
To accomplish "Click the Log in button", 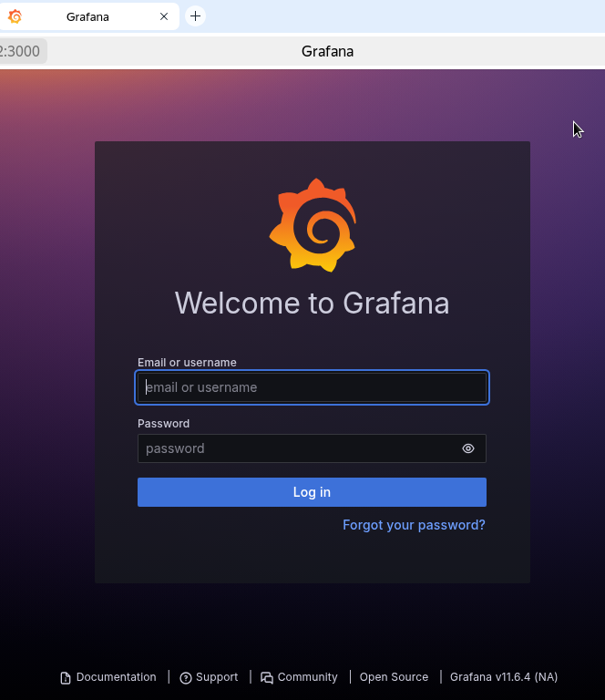I will (x=312, y=492).
